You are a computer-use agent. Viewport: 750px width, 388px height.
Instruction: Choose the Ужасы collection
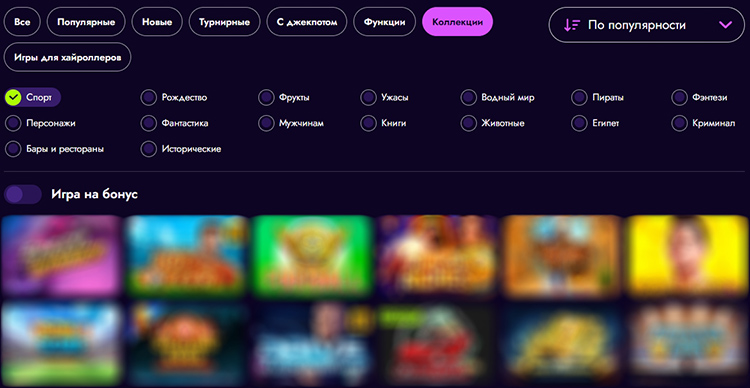tap(385, 98)
